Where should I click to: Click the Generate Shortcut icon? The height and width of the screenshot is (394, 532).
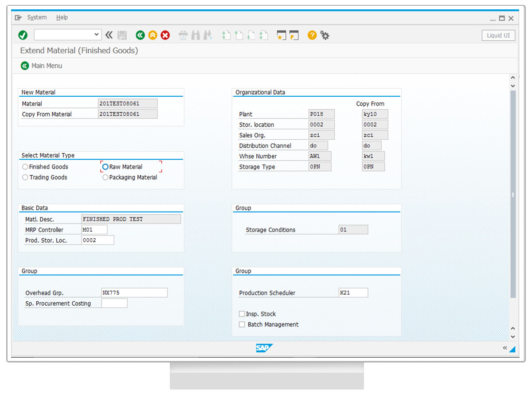point(293,35)
